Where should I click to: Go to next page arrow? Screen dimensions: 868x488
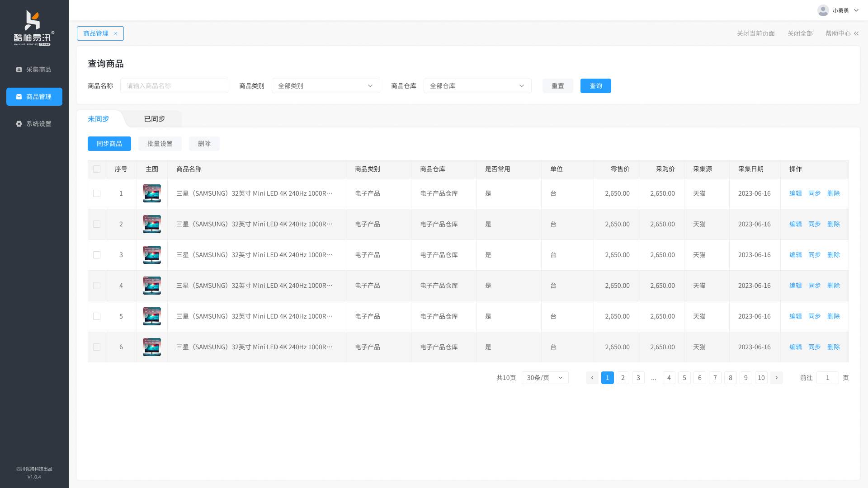(x=777, y=378)
